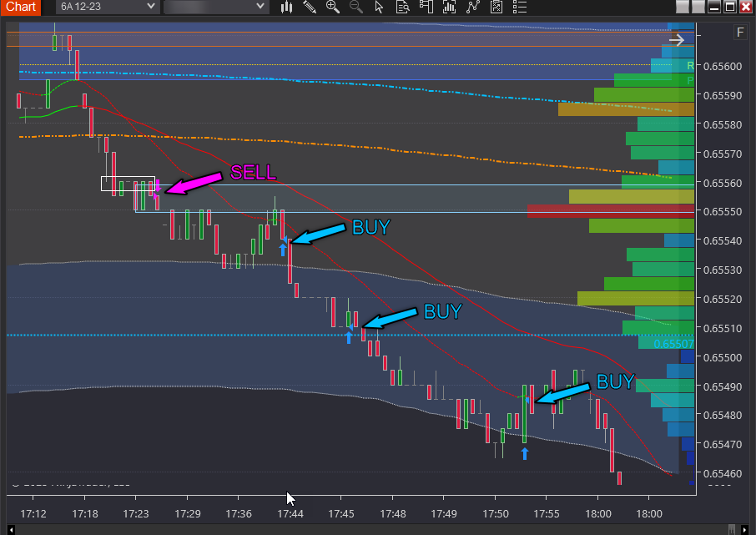Screen dimensions: 756x535
Task: Click the zoom in magnifier icon
Action: click(x=333, y=7)
